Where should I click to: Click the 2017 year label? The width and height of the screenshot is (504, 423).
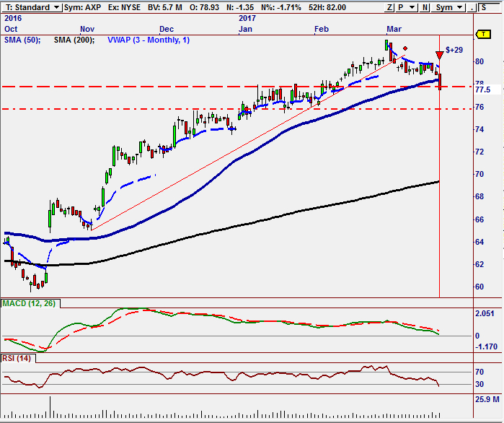247,18
